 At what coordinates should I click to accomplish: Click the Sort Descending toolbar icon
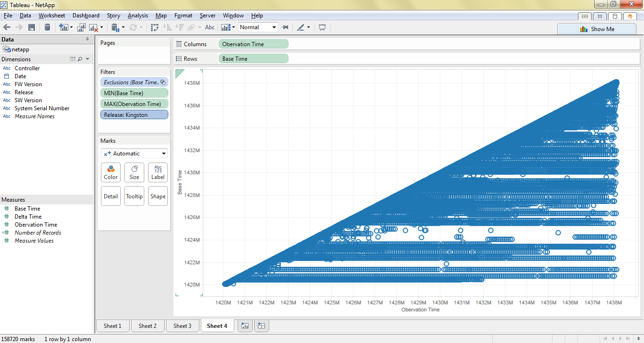coord(179,27)
